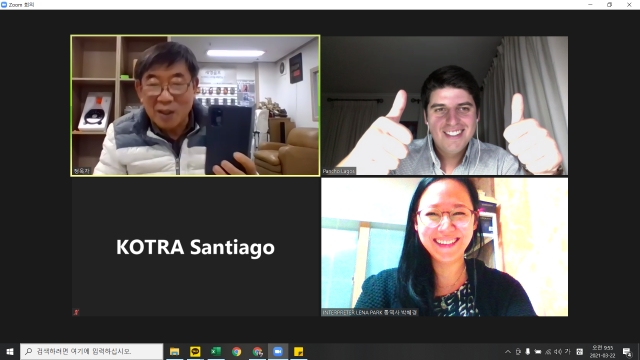Open the Windows Start menu
640x360 pixels.
(x=10, y=351)
